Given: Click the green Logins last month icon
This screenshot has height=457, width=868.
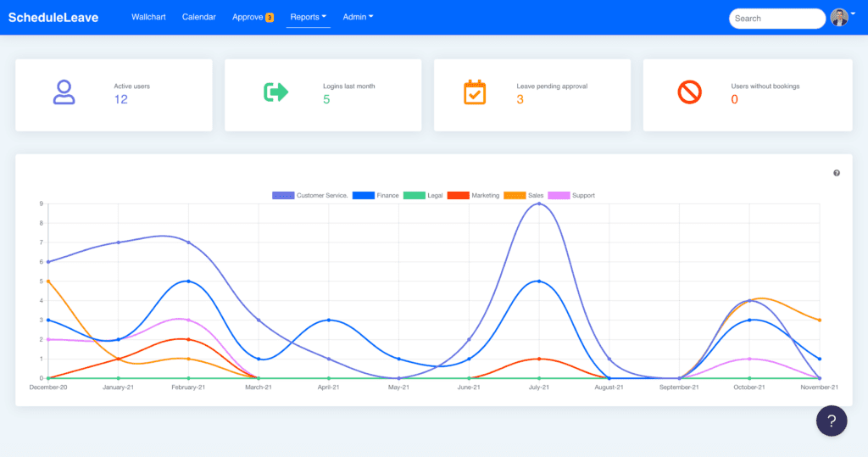Looking at the screenshot, I should (275, 92).
